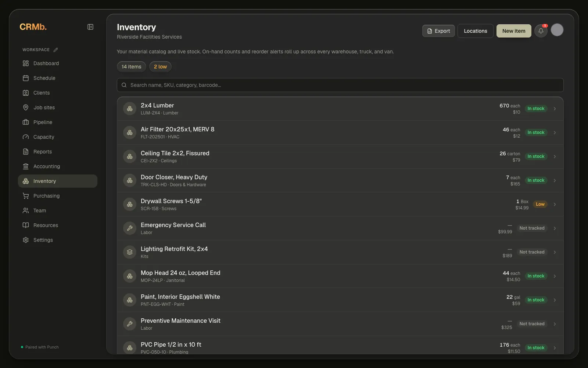Image resolution: width=588 pixels, height=368 pixels.
Task: Click "LUM-2X4 · Lumber" subtitle
Action: (159, 113)
